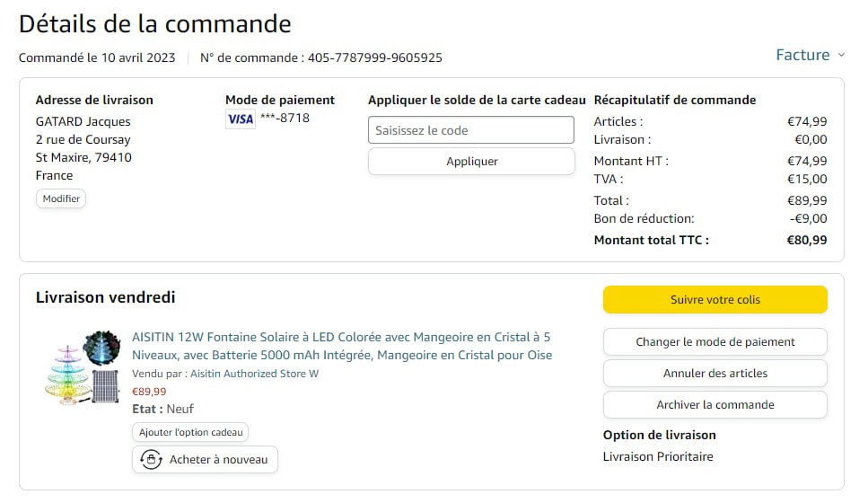Click the chevron arrow next to Facture
Viewport: 868px width, 503px height.
[x=841, y=56]
